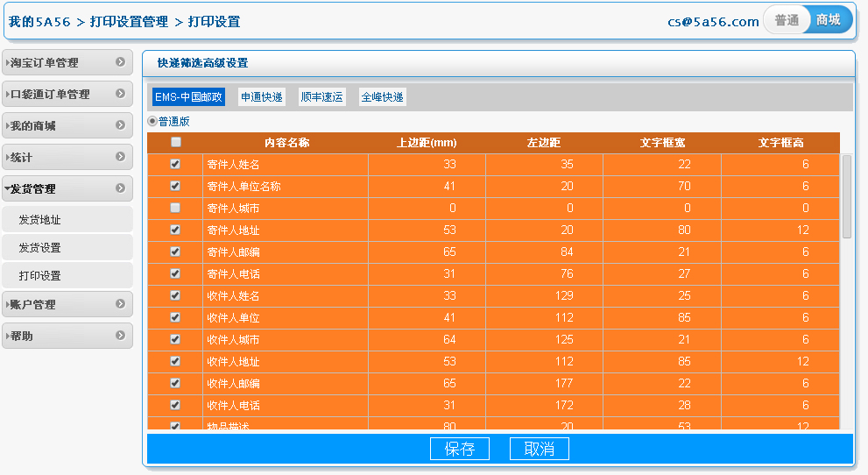Click the 取消 button

pos(539,449)
